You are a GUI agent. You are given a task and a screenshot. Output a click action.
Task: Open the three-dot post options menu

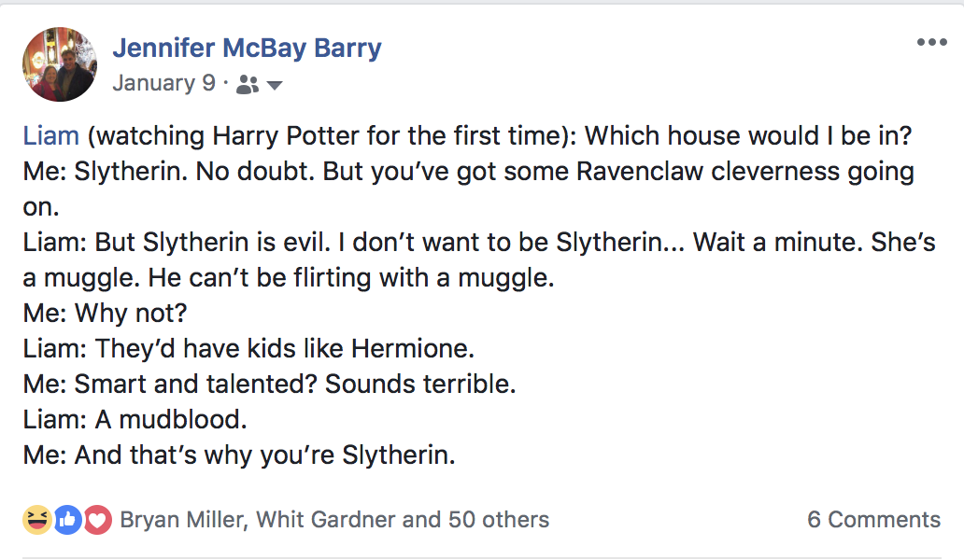click(931, 43)
